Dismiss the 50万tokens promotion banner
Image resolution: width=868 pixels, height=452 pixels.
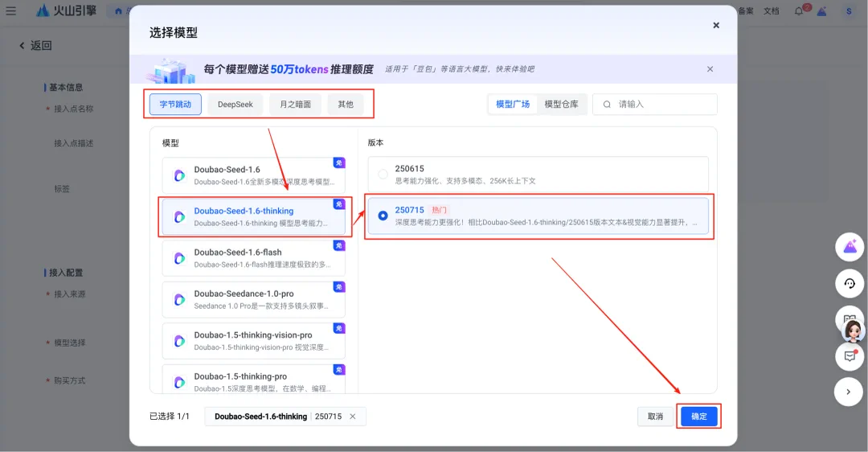coord(710,69)
